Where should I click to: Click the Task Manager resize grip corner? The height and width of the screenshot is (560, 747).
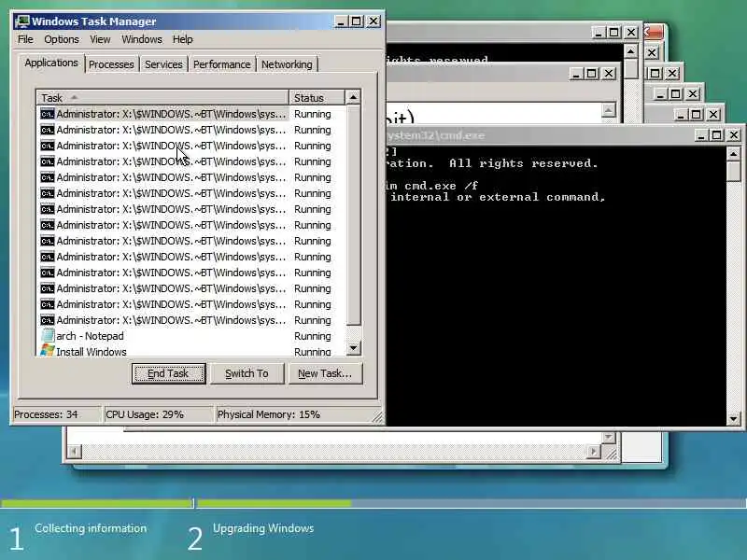pos(377,417)
